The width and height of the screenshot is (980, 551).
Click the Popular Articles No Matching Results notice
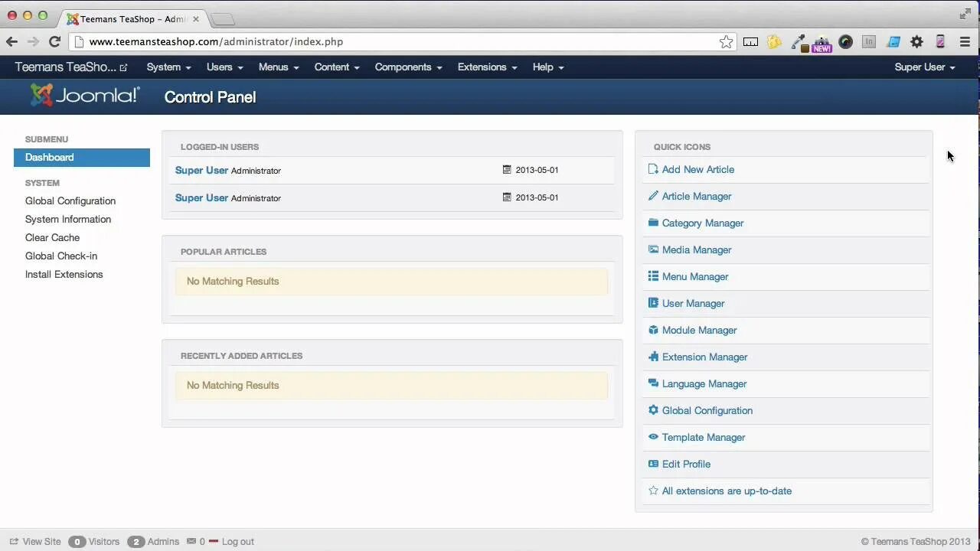click(x=391, y=282)
